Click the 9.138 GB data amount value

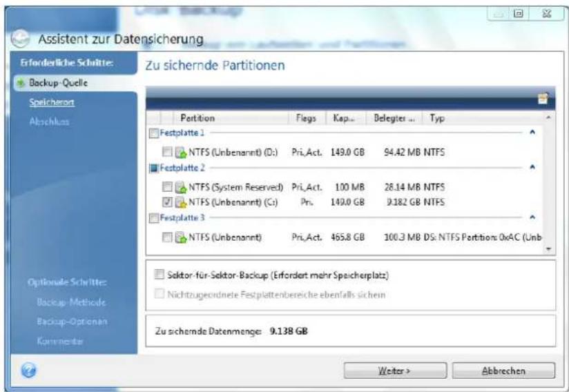coord(289,331)
